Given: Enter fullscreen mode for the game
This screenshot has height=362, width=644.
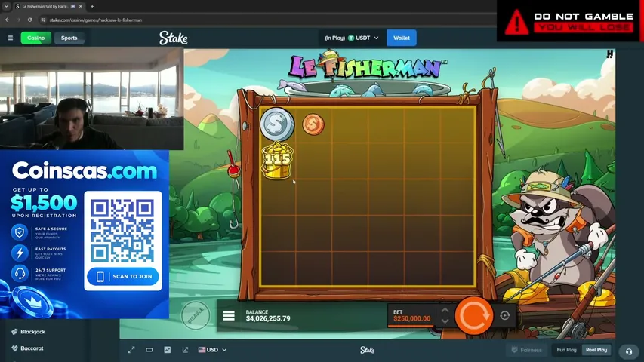Looking at the screenshot, I should (131, 350).
